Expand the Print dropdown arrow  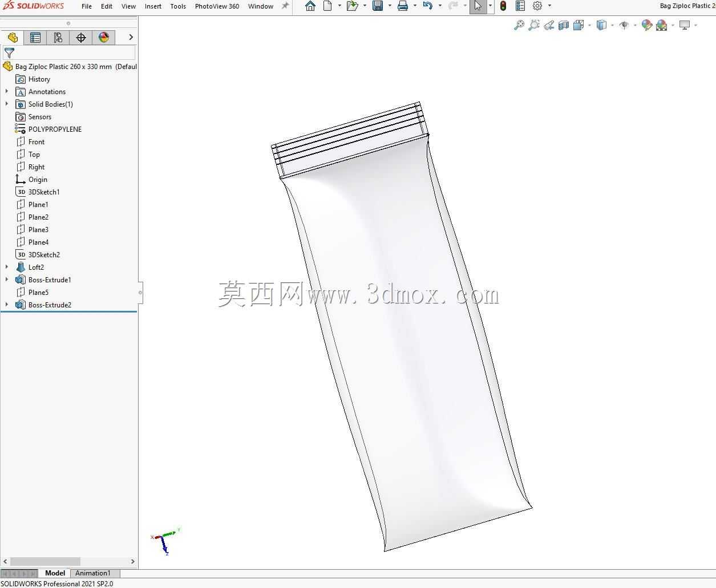point(415,6)
